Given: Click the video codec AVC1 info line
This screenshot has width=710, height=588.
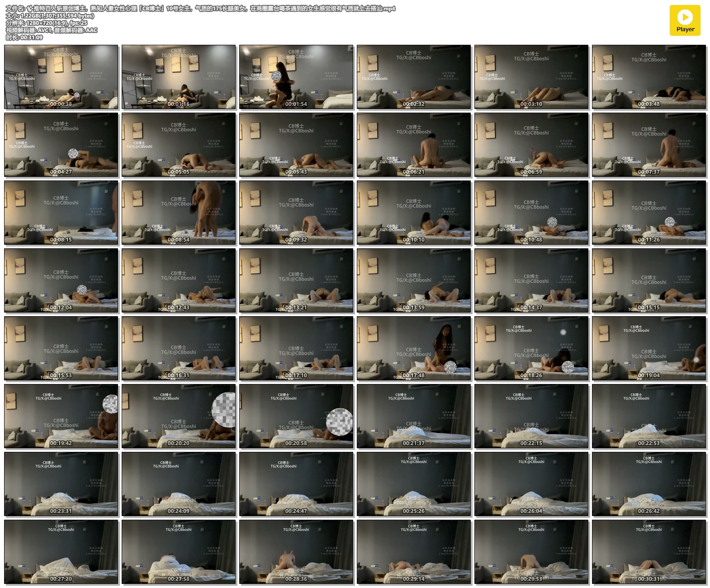Looking at the screenshot, I should [x=52, y=30].
